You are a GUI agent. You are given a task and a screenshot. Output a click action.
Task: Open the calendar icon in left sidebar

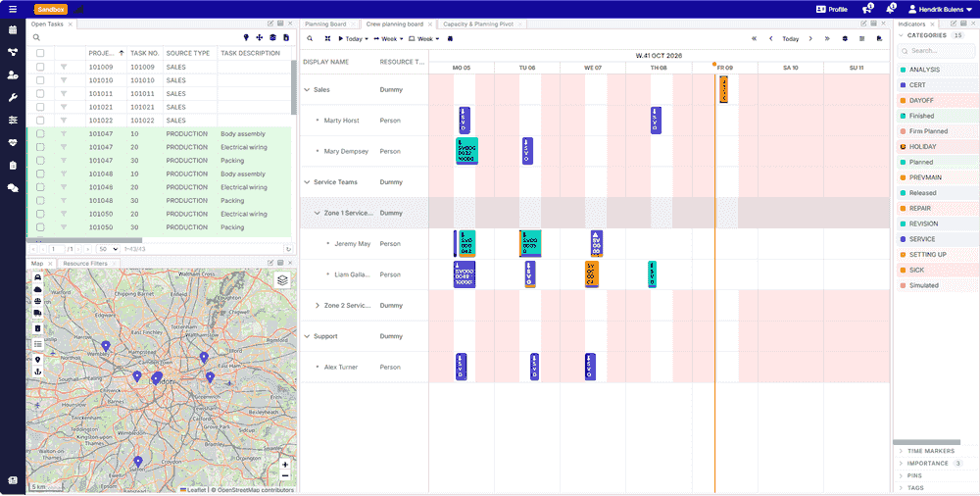pos(13,29)
